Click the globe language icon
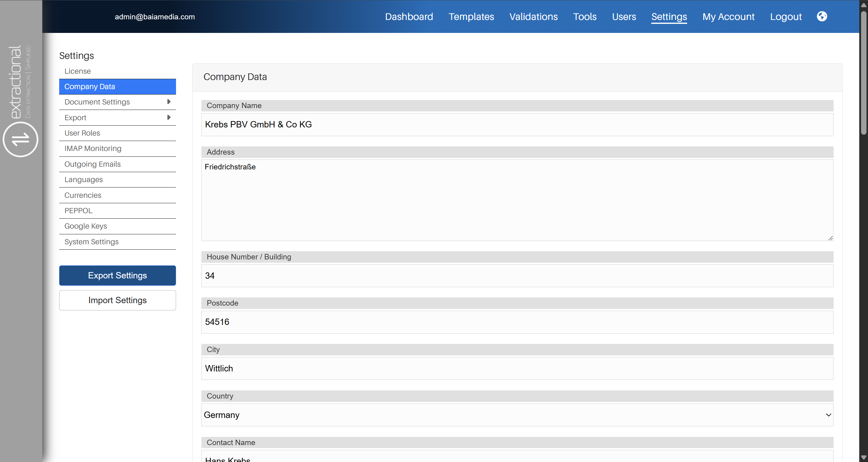 tap(822, 16)
